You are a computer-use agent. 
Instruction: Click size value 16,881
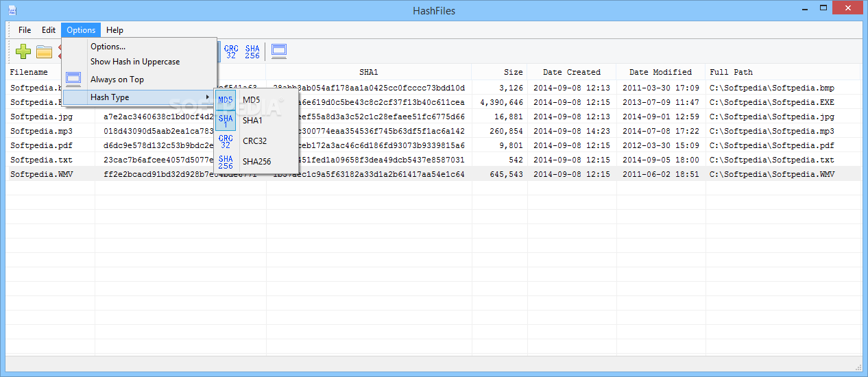click(508, 117)
